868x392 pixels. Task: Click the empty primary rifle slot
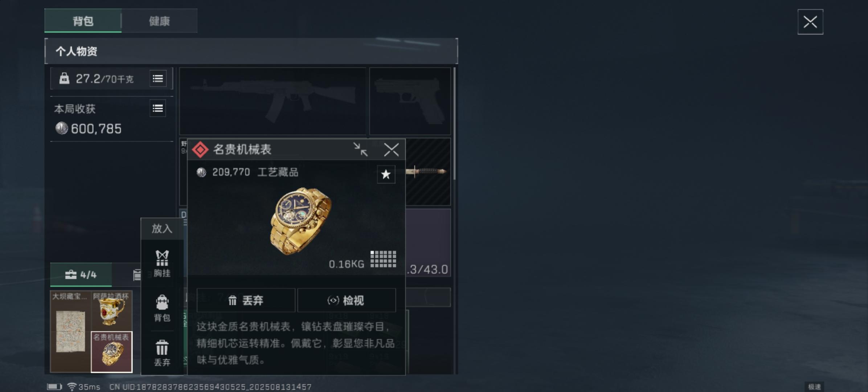(x=273, y=101)
